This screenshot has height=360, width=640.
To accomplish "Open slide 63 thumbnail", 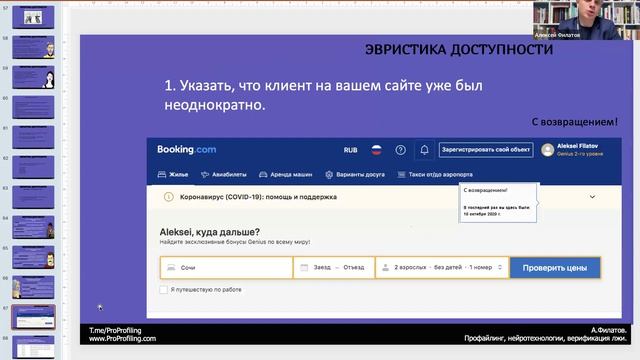I will 33,197.
